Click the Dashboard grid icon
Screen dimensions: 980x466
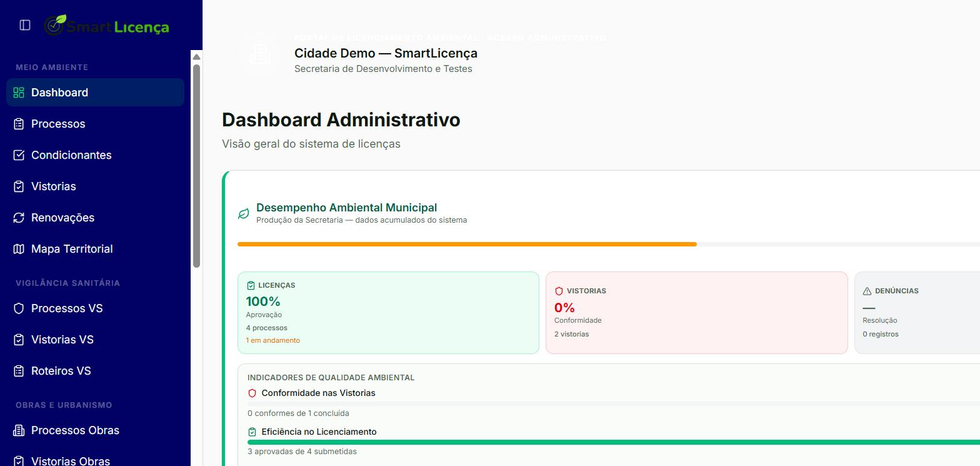(x=19, y=93)
